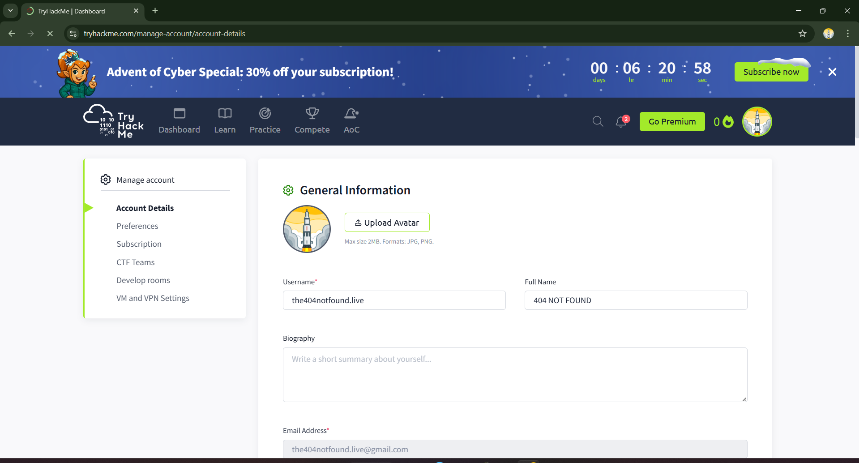The width and height of the screenshot is (868, 463).
Task: Open the AoC nav item
Action: [x=351, y=121]
